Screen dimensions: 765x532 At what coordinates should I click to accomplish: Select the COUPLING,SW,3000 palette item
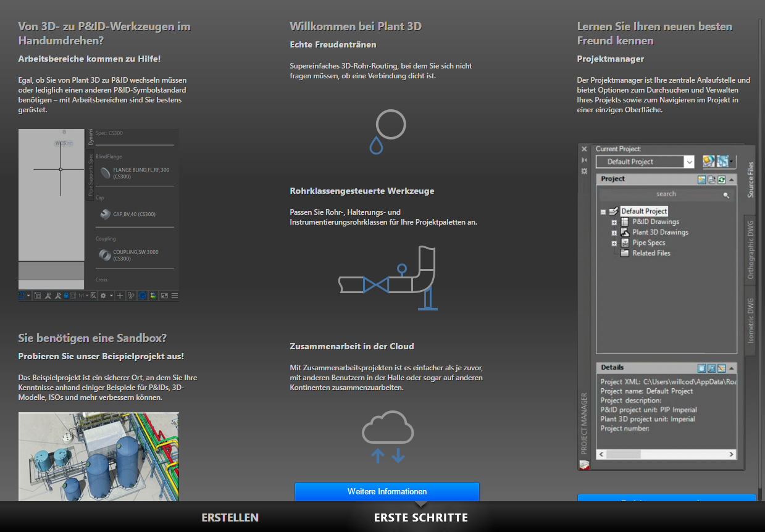click(x=130, y=256)
